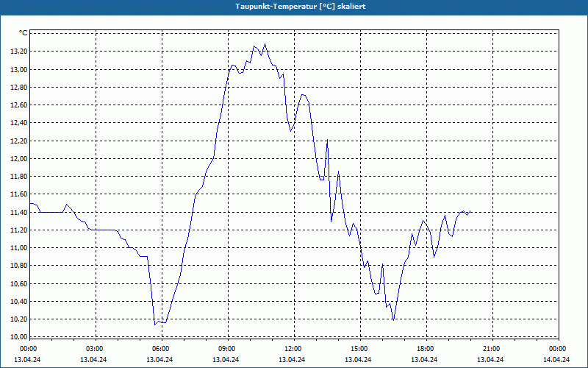This screenshot has height=368, width=588.
Task: Click the "00:00" label above "14.04.24"
Action: (x=558, y=349)
